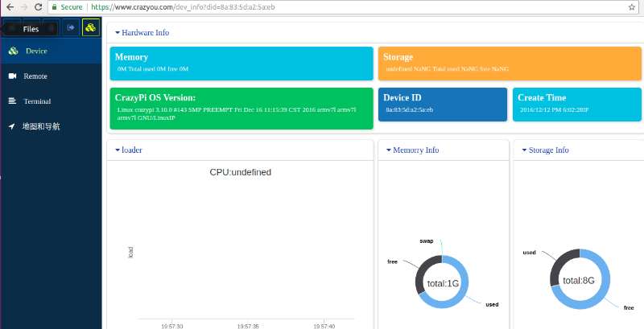This screenshot has width=644, height=329.
Task: Click the total:1G memory donut chart center
Action: (442, 283)
